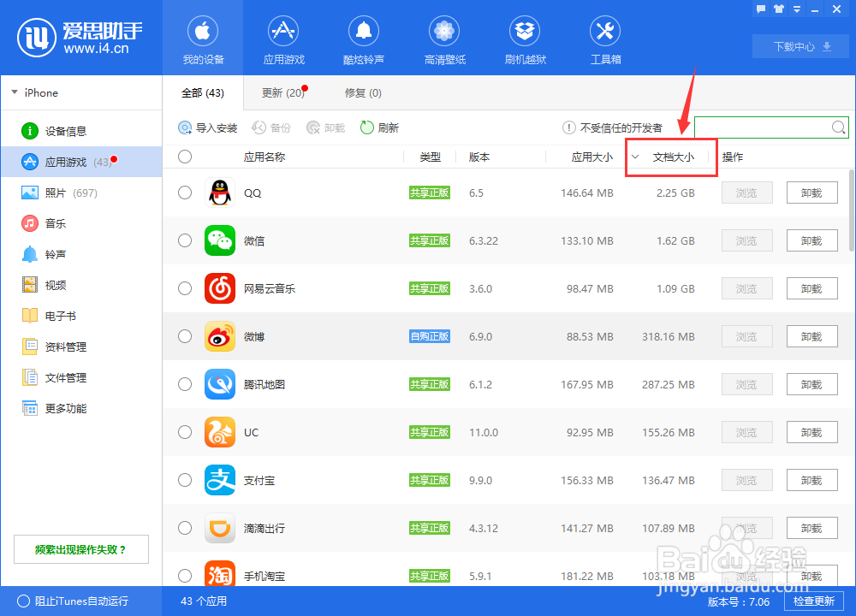Click 不受信任的开发者 notice

613,127
